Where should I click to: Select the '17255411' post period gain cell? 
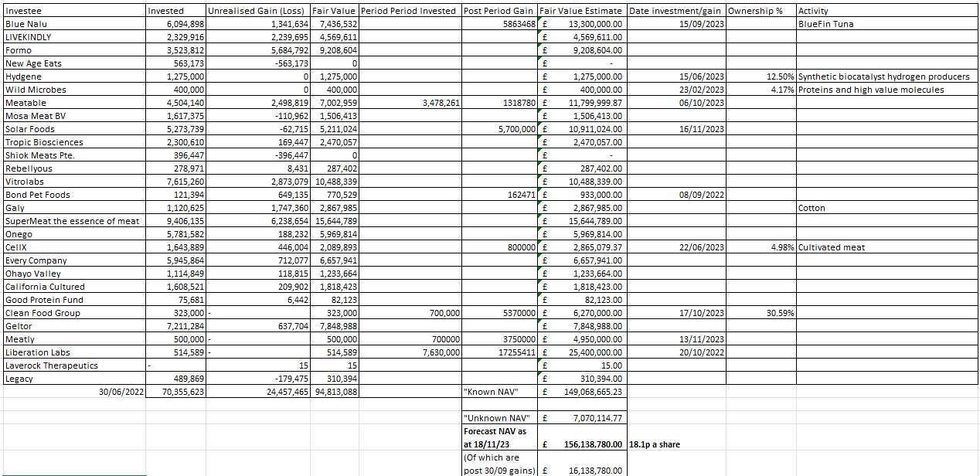[x=499, y=352]
